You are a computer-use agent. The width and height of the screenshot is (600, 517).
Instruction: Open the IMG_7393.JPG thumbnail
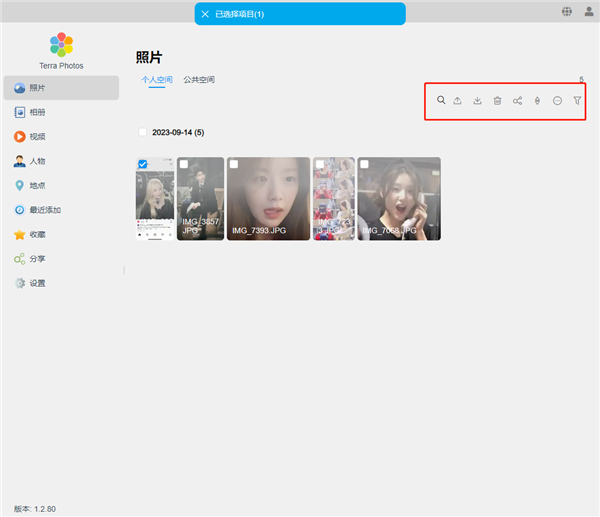click(268, 199)
